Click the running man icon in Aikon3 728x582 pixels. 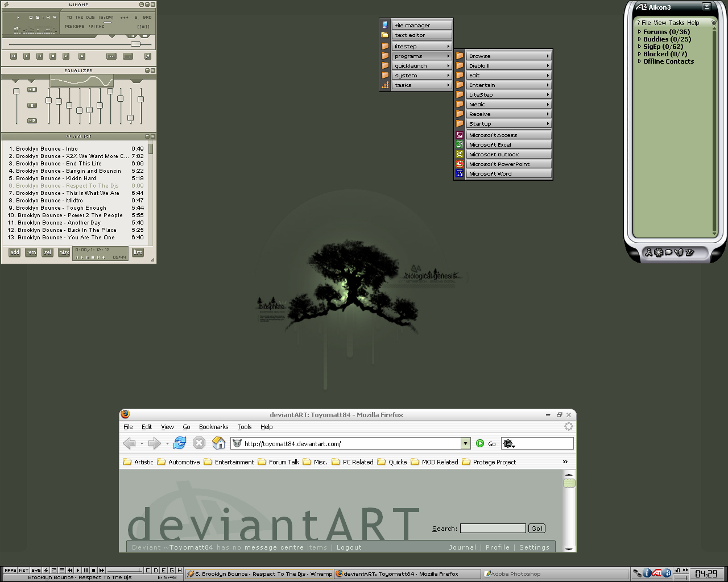(648, 252)
